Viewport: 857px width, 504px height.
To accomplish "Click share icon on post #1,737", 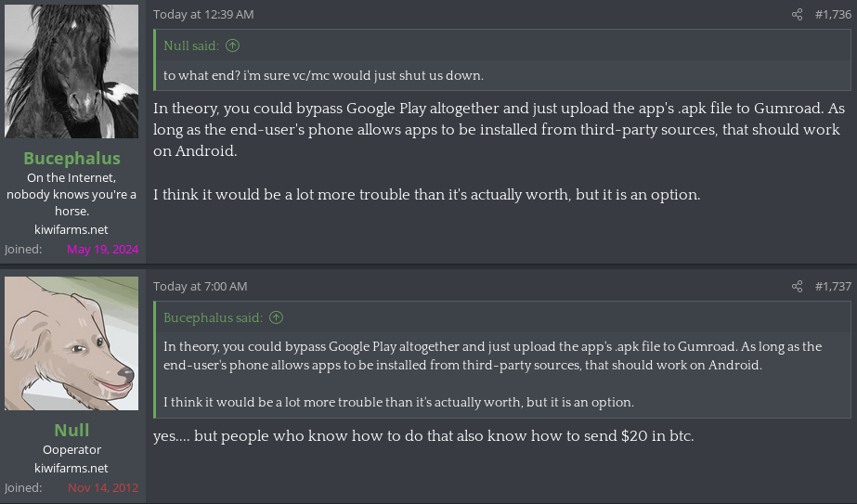I will coord(797,287).
